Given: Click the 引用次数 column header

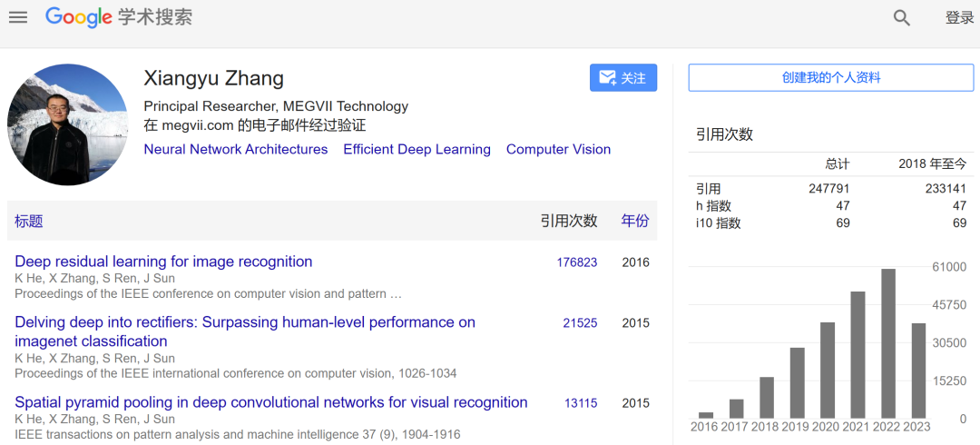Looking at the screenshot, I should (569, 221).
